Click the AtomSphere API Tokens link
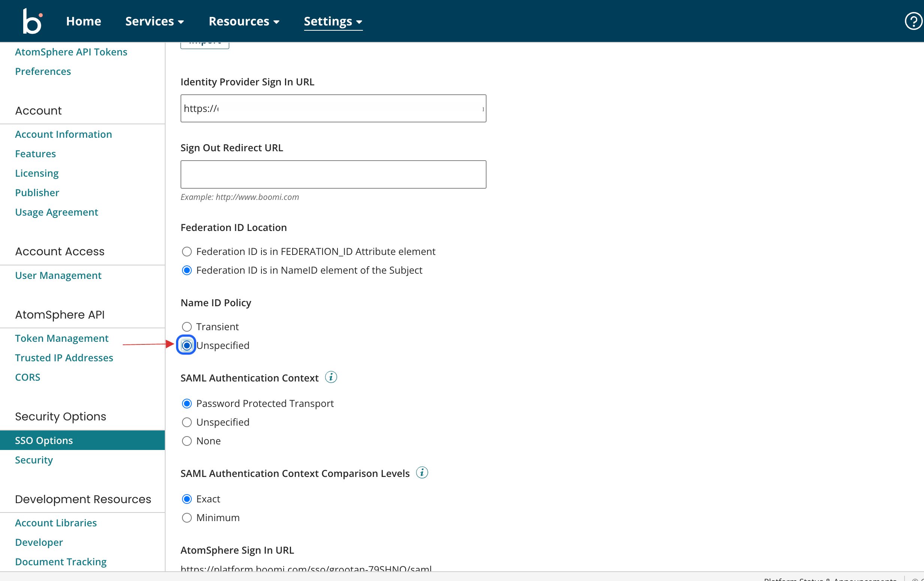 click(72, 52)
